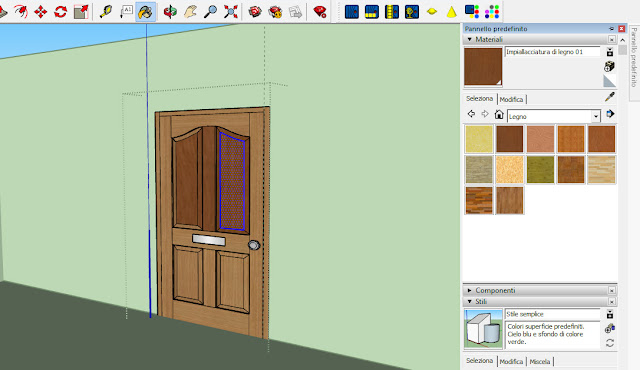Set the default material triangle icon
The image size is (640, 370).
point(609,81)
